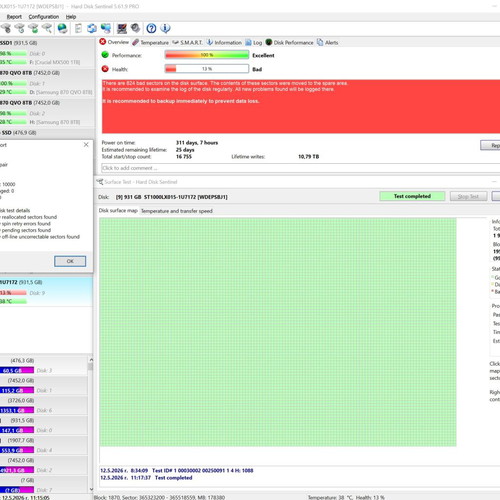Click the disk with green arrow icon

(x=34, y=29)
